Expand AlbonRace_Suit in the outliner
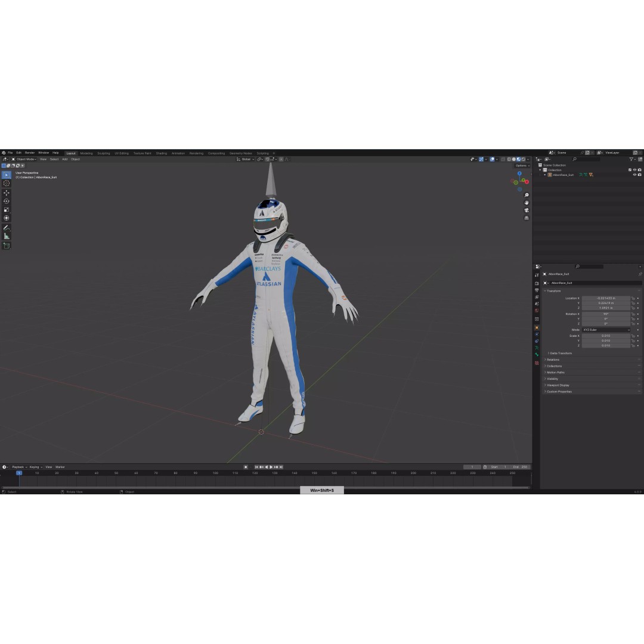 pyautogui.click(x=545, y=175)
